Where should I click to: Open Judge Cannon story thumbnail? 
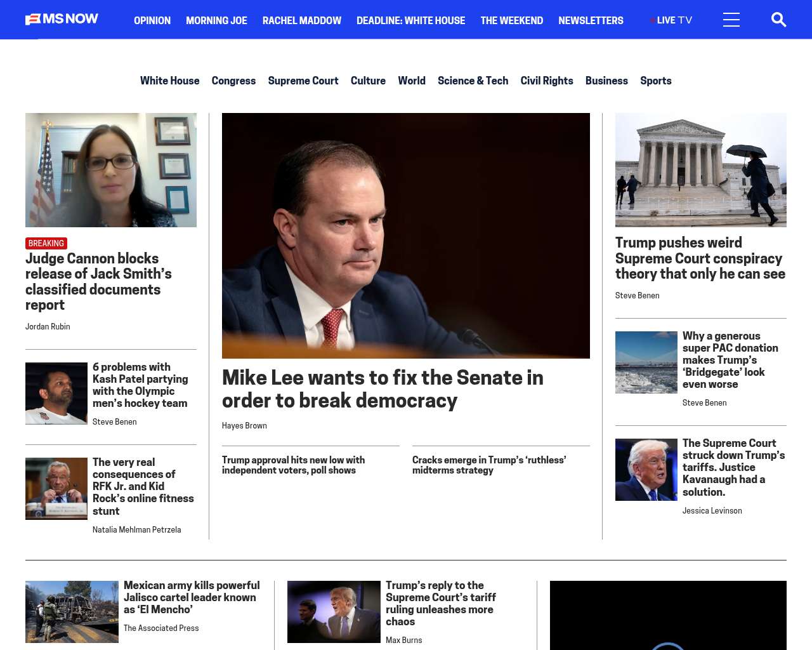(x=111, y=170)
